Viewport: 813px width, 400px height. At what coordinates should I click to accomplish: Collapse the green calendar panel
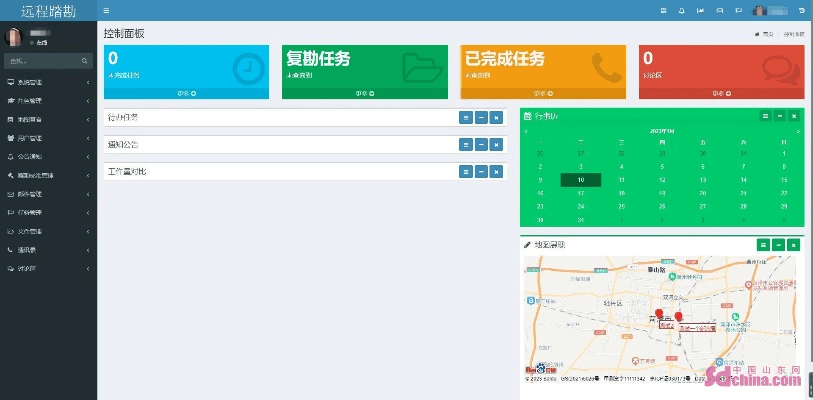779,116
